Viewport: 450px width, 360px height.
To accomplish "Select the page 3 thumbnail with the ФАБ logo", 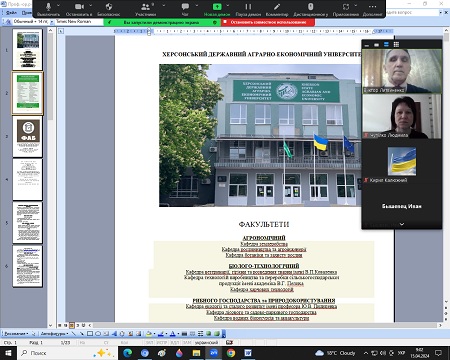I will tap(28, 136).
